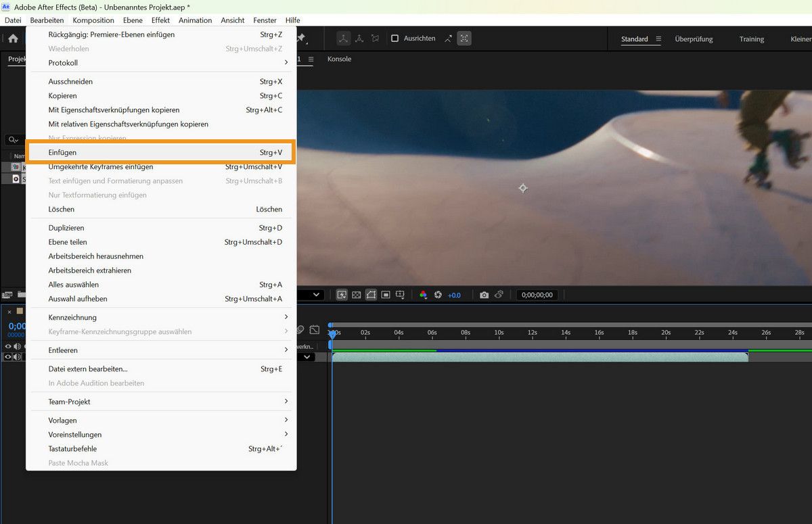812x524 pixels.
Task: Choose Löschen in the menu
Action: pyautogui.click(x=161, y=209)
